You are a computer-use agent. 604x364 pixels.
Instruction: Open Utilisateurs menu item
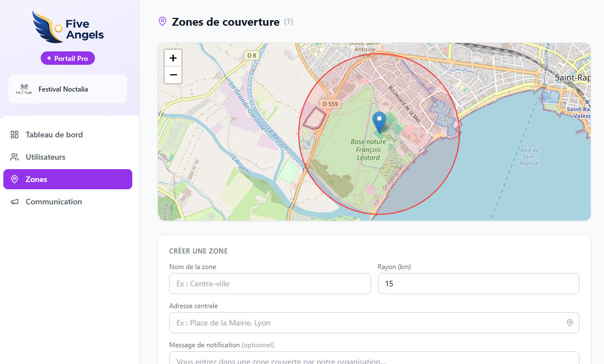coord(68,157)
